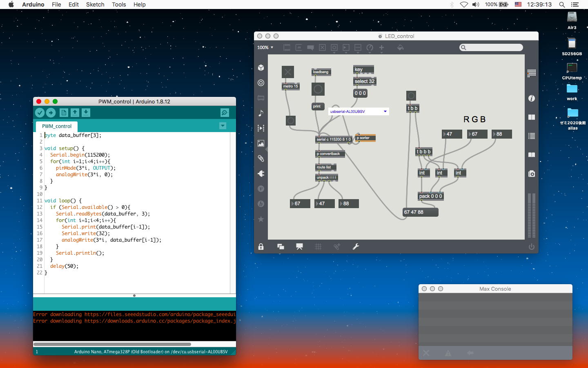Click the 67 47 88 message box
Screen dimensions: 588x368
(420, 212)
